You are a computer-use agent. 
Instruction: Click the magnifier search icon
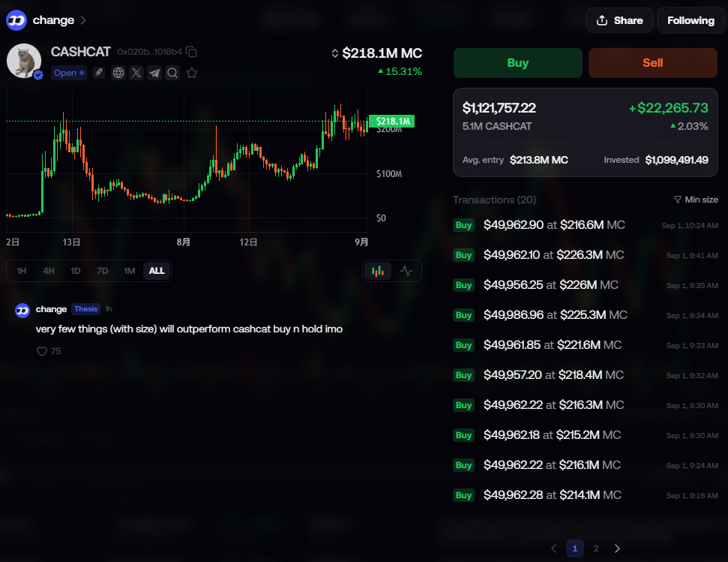(172, 73)
